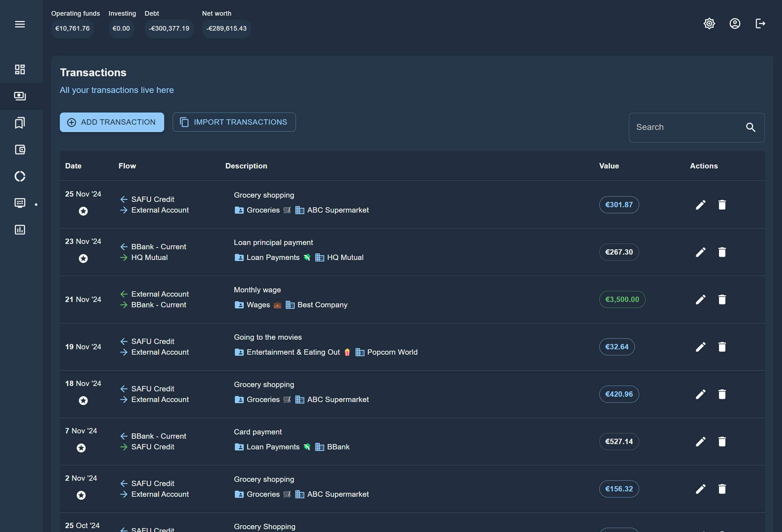Image resolution: width=782 pixels, height=532 pixels.
Task: Open the bar chart statistics icon
Action: coord(20,230)
